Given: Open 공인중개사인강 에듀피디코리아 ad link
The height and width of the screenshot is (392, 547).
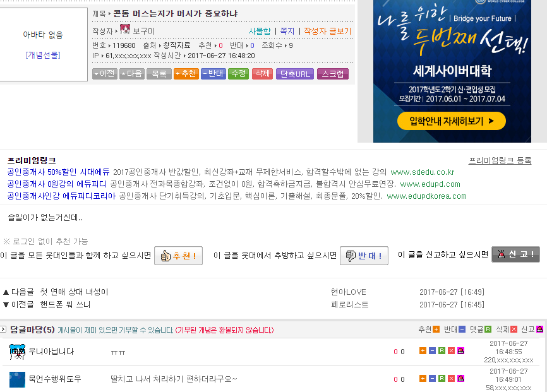Looking at the screenshot, I should click(x=61, y=196).
